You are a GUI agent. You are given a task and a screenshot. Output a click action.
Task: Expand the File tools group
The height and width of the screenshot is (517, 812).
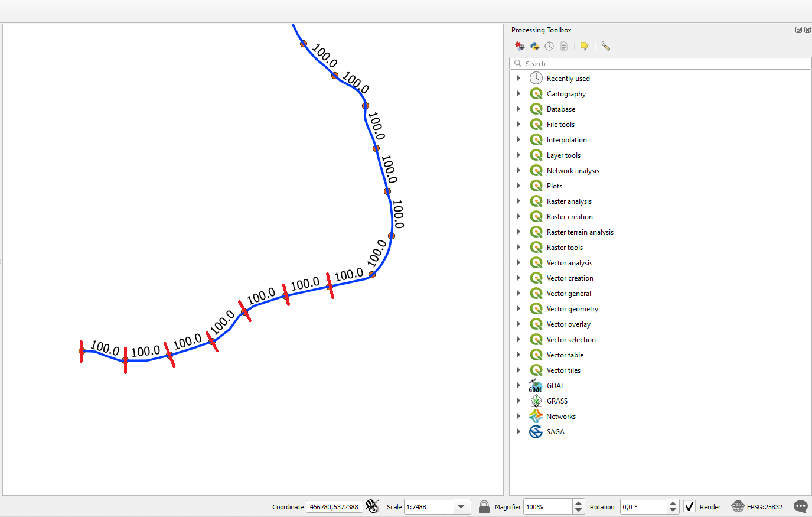pos(518,124)
